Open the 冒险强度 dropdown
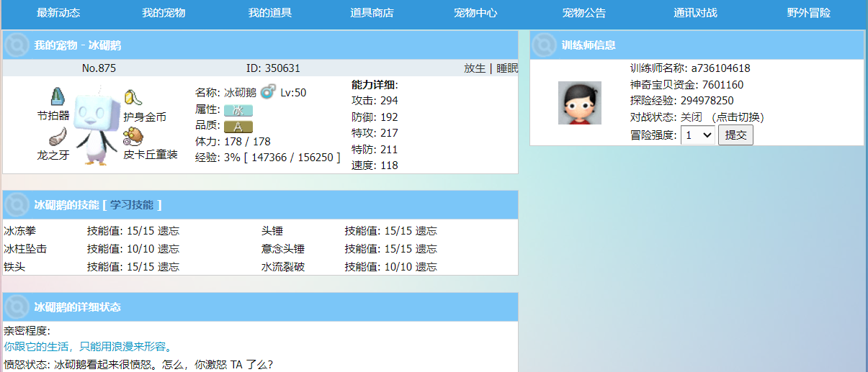 pyautogui.click(x=698, y=135)
